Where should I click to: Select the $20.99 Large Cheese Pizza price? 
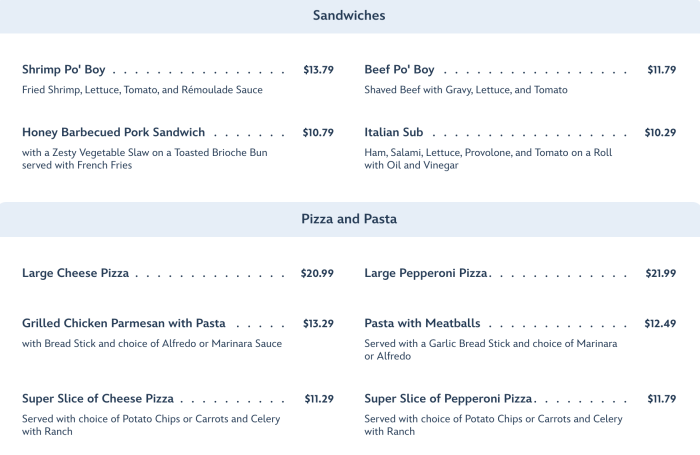317,273
